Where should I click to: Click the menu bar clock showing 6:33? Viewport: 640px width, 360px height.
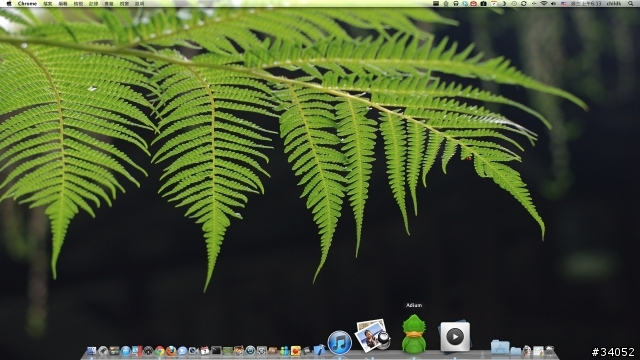586,3
